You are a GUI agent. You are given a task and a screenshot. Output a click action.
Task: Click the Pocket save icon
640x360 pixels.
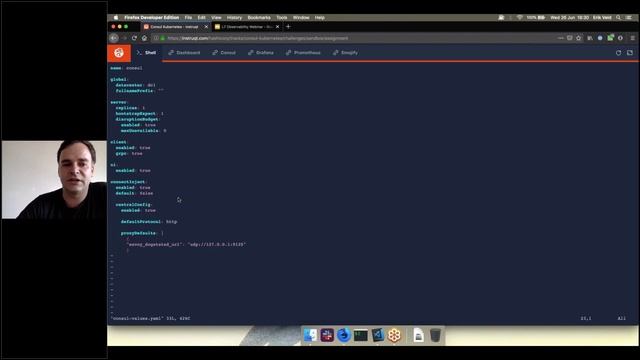click(x=570, y=38)
